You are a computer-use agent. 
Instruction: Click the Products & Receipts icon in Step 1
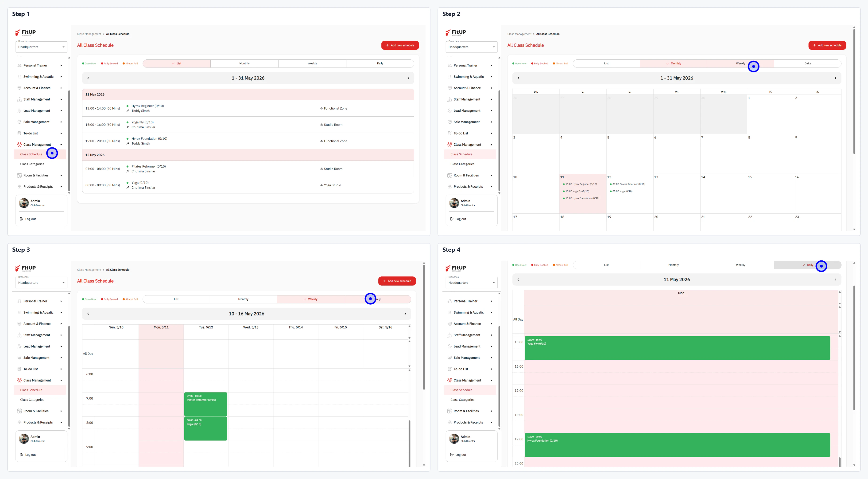pos(19,187)
